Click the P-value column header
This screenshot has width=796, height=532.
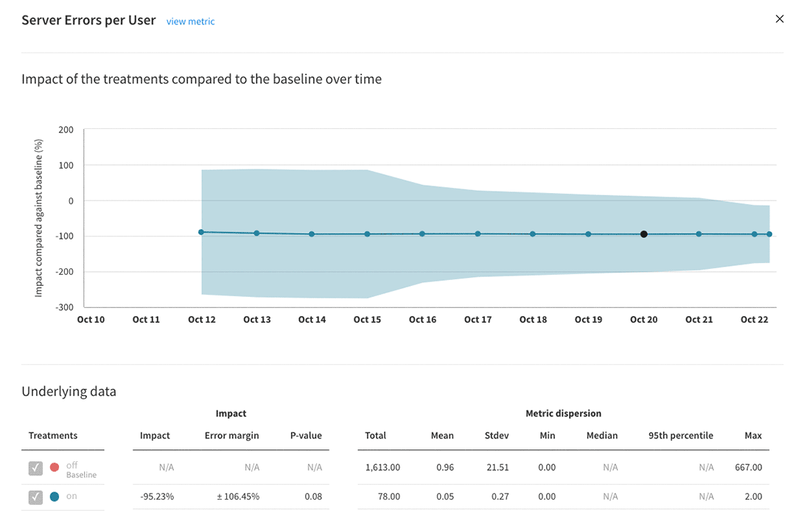[306, 435]
